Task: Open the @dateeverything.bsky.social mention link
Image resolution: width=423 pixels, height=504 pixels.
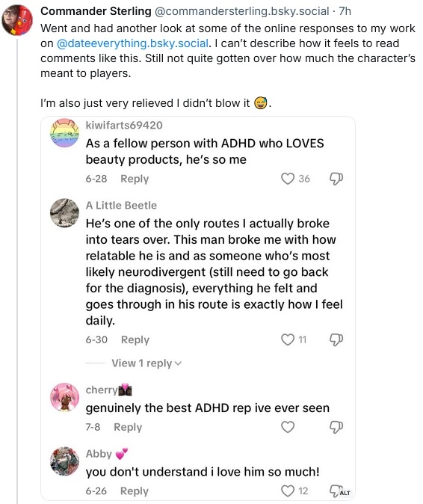Action: click(132, 43)
